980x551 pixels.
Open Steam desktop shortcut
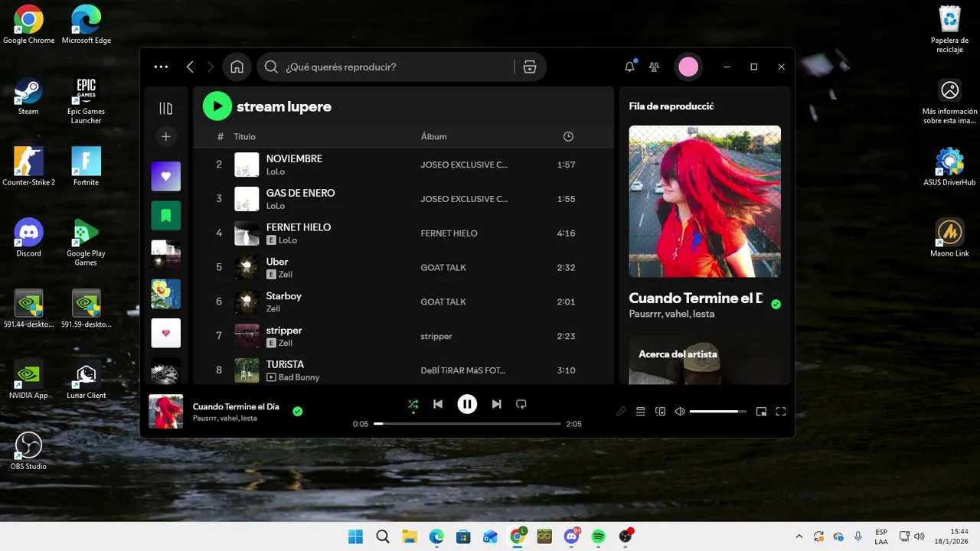click(x=28, y=96)
